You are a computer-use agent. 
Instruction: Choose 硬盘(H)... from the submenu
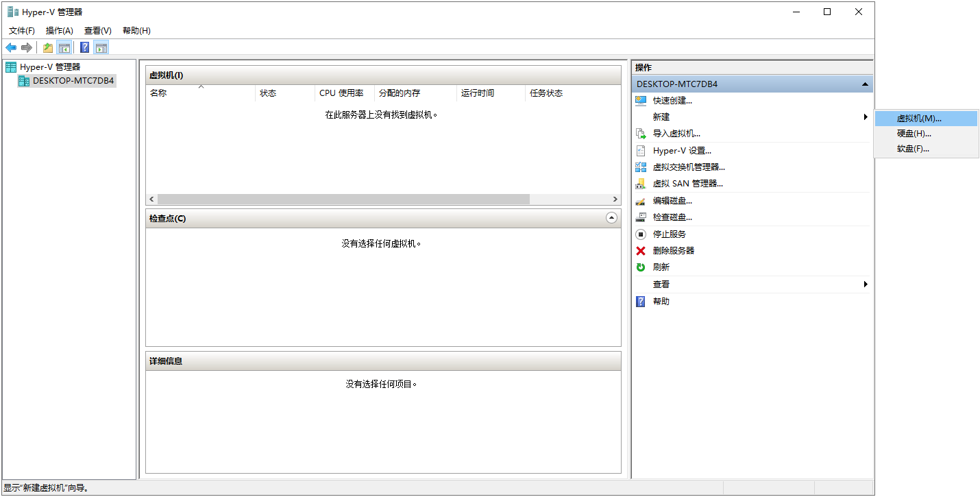(x=926, y=134)
